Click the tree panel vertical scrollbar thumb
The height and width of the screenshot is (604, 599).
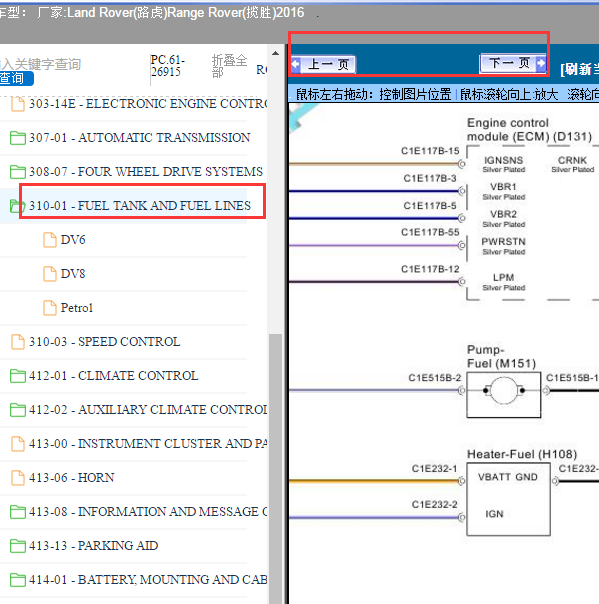(x=275, y=468)
